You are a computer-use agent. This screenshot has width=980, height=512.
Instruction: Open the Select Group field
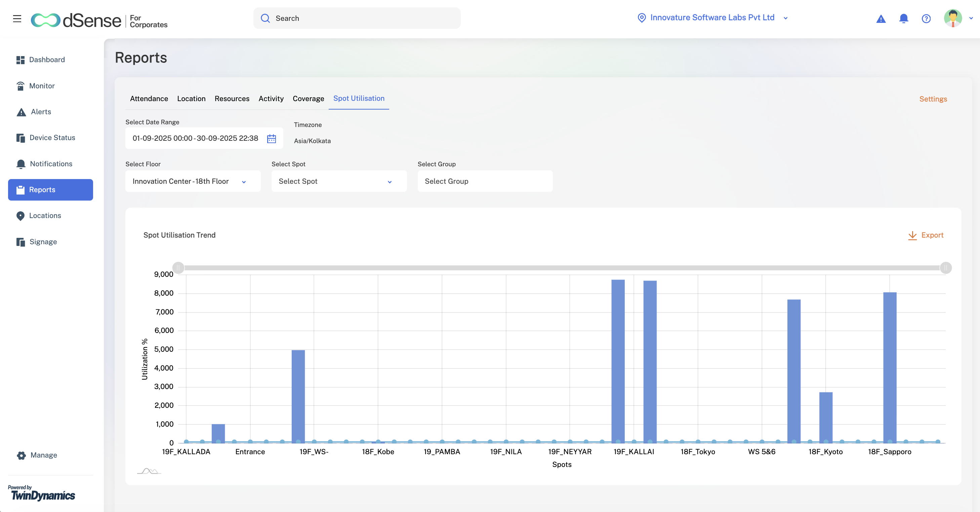(x=485, y=181)
